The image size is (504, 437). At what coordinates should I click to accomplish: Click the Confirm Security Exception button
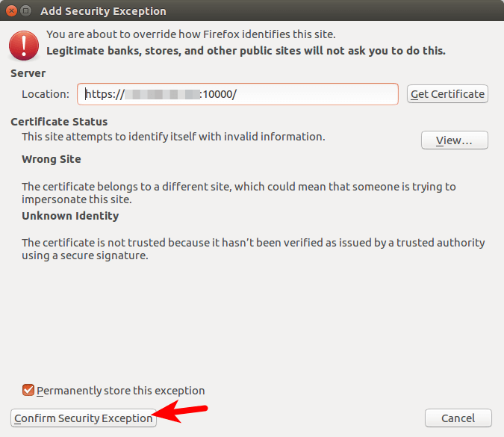coord(84,418)
